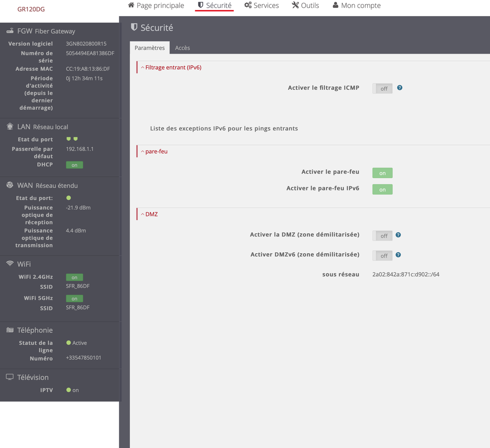Open the Services menu
The height and width of the screenshot is (448, 490).
[x=261, y=6]
